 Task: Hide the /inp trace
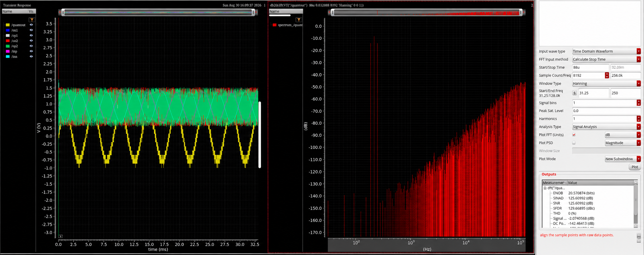pyautogui.click(x=31, y=51)
